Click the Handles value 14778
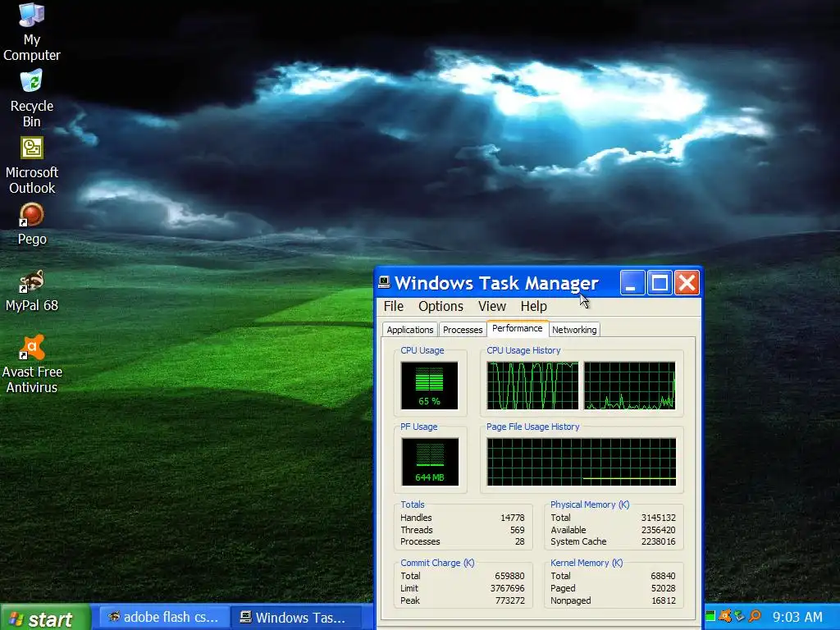Viewport: 840px width, 630px height. point(513,518)
